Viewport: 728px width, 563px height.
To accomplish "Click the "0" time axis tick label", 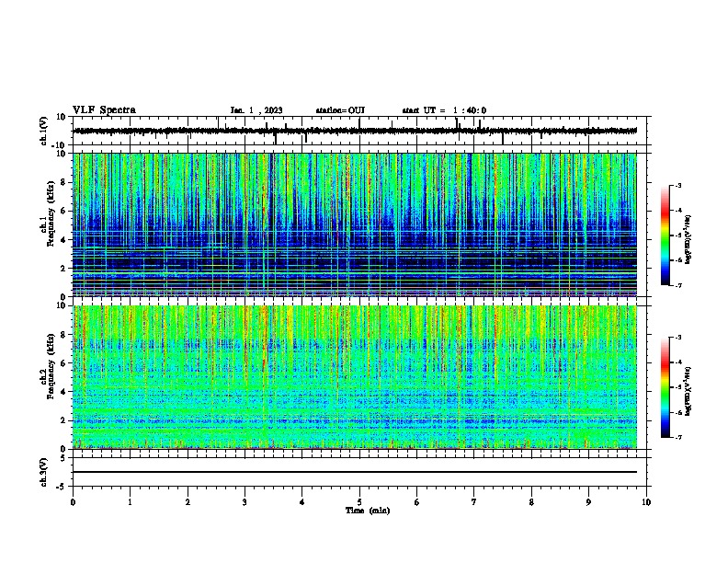I will [73, 502].
